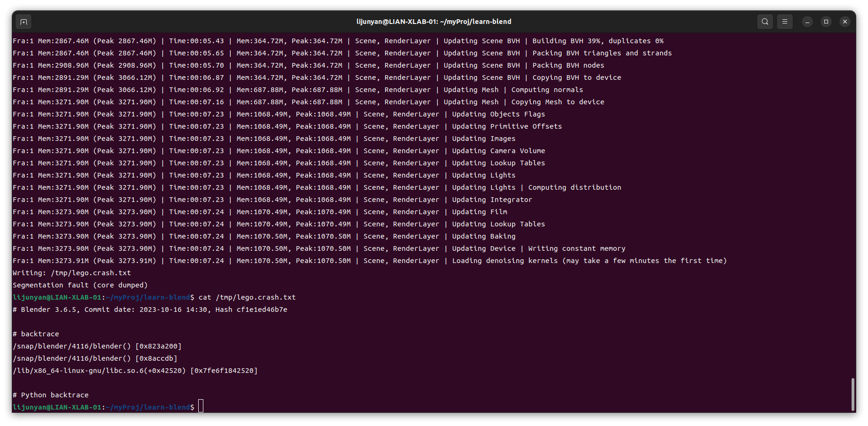Click the backtrace line with [0x823a200]
The width and height of the screenshot is (868, 426).
(x=97, y=346)
